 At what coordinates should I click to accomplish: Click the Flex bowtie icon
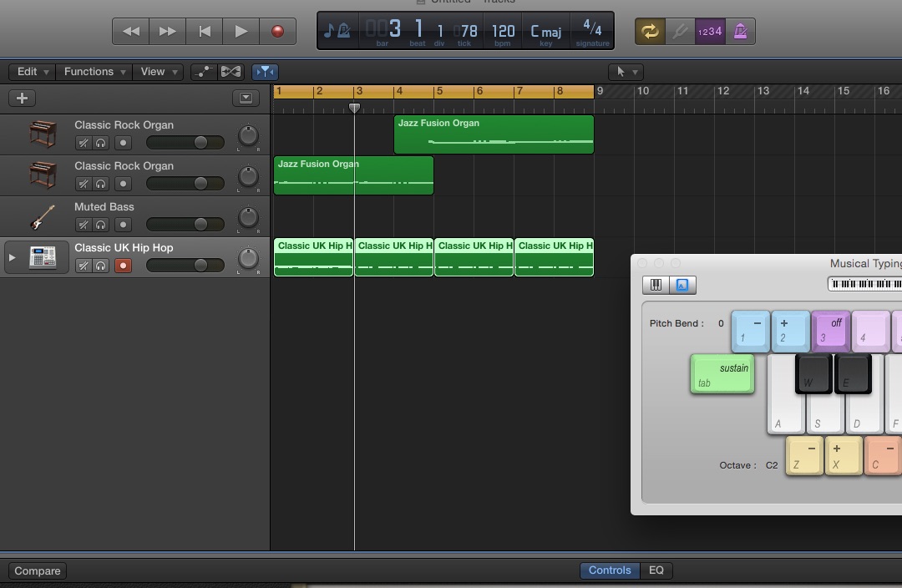point(231,72)
